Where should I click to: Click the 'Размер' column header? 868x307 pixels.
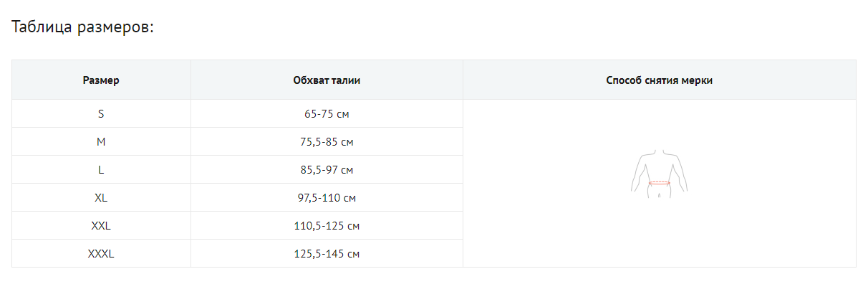pos(101,80)
